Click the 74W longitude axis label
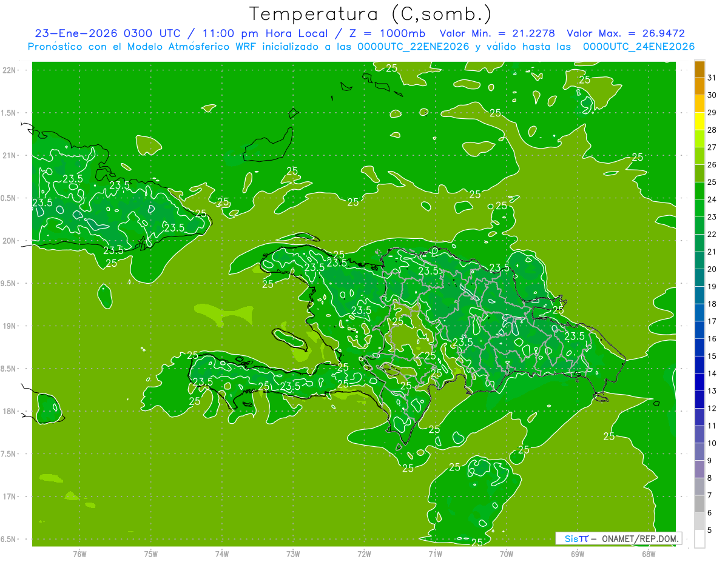The height and width of the screenshot is (562, 728). [222, 554]
